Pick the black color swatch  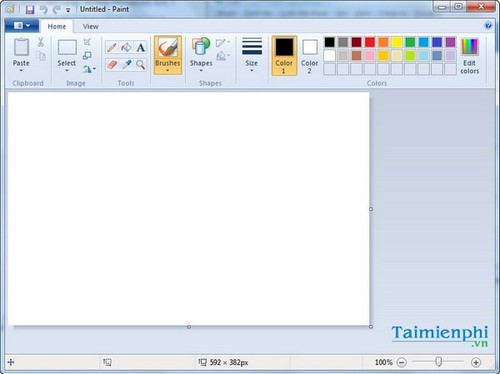point(329,42)
